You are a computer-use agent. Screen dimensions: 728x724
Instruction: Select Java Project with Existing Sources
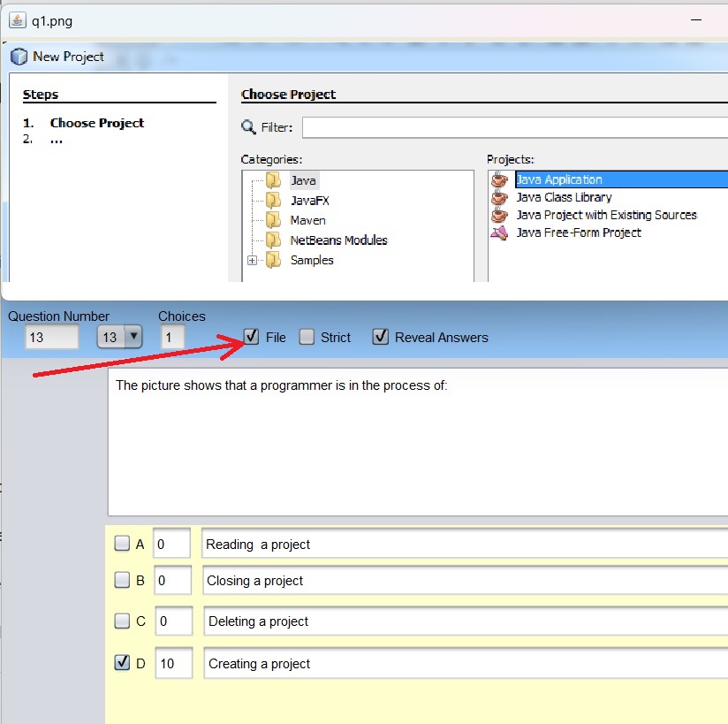coord(607,215)
